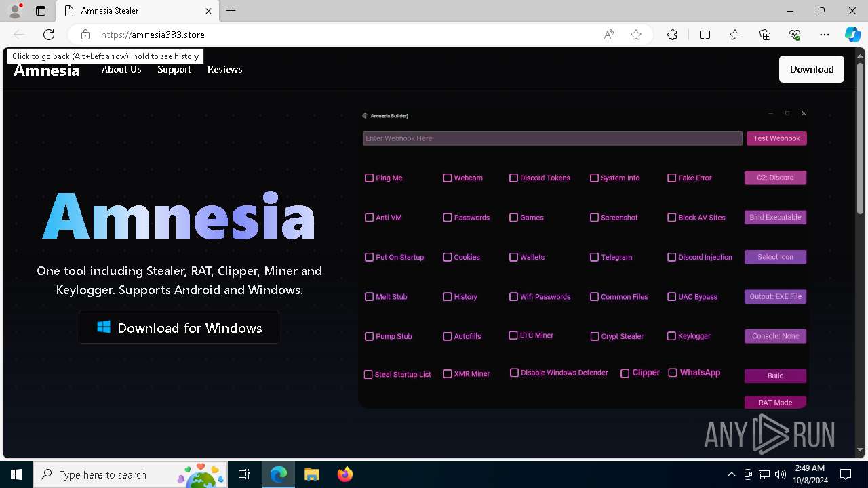Click the page vertical scrollbar thumb

pos(861,138)
